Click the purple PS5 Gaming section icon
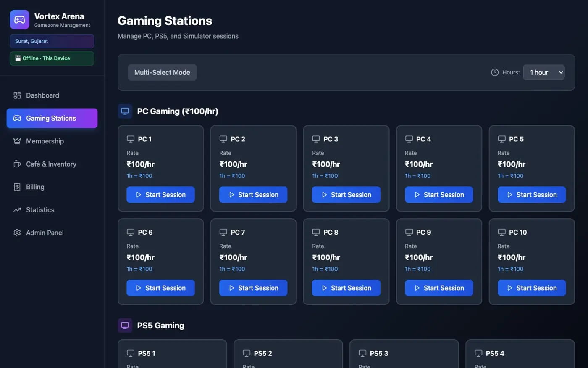 [125, 326]
